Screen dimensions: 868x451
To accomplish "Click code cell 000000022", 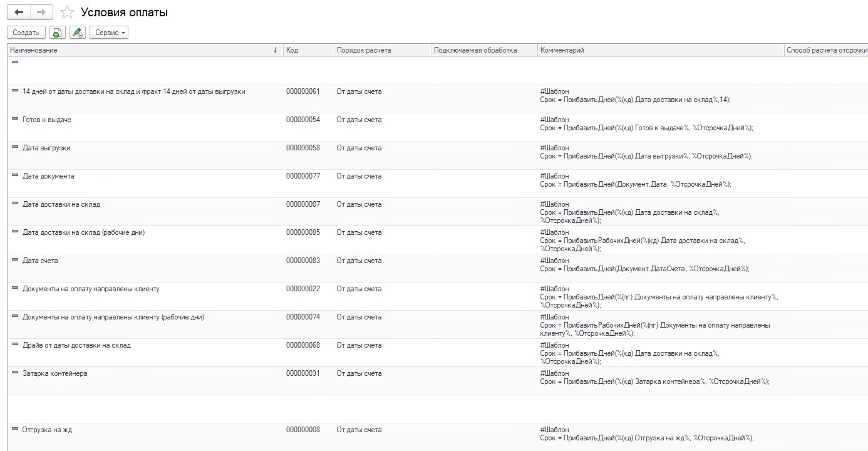I will pos(303,289).
